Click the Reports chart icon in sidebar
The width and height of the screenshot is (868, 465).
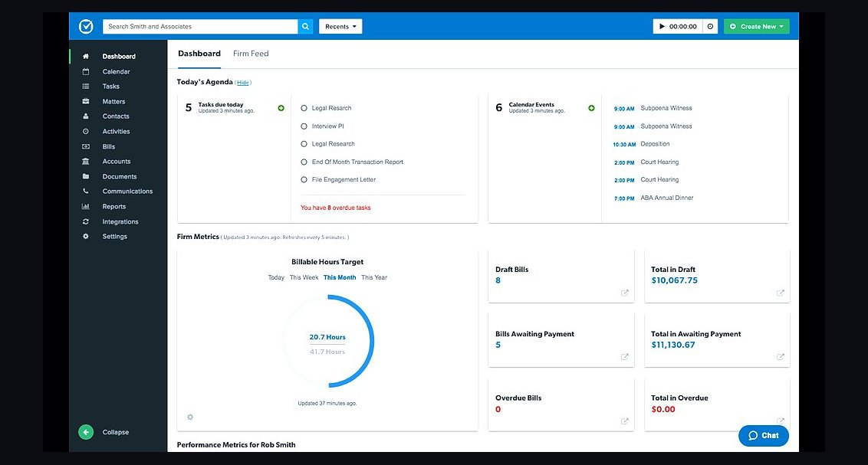pyautogui.click(x=86, y=206)
